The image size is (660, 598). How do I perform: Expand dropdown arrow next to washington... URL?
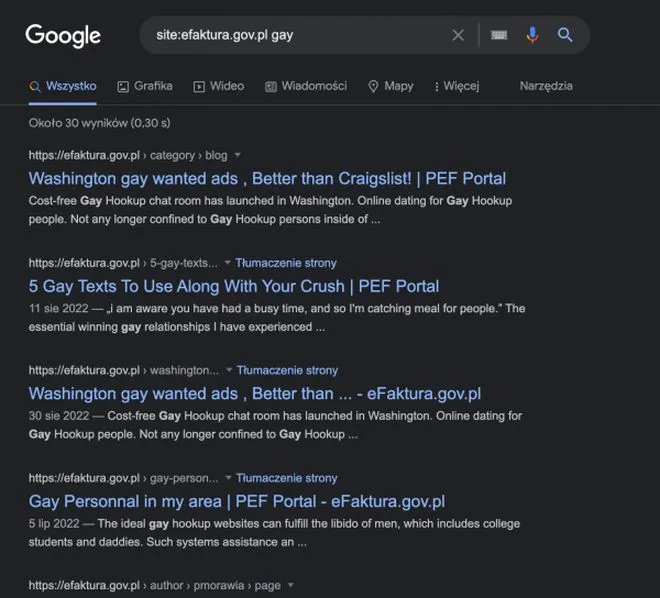229,370
